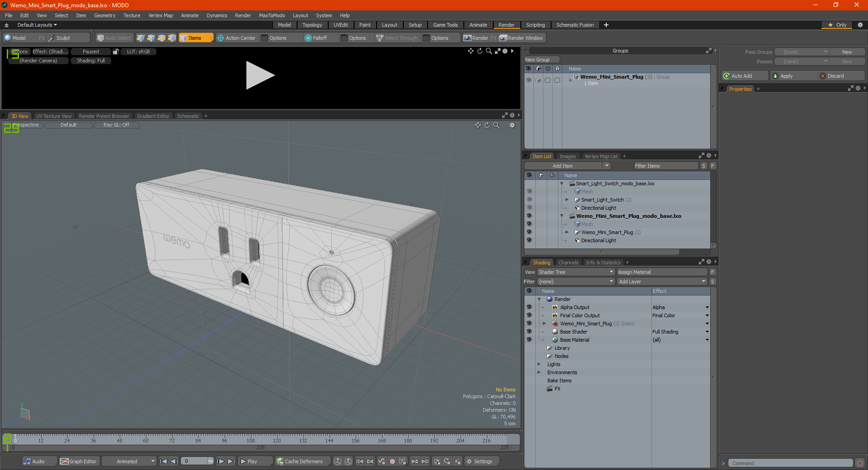Open the Shader Tree view dropdown
This screenshot has width=868, height=470.
coord(576,272)
